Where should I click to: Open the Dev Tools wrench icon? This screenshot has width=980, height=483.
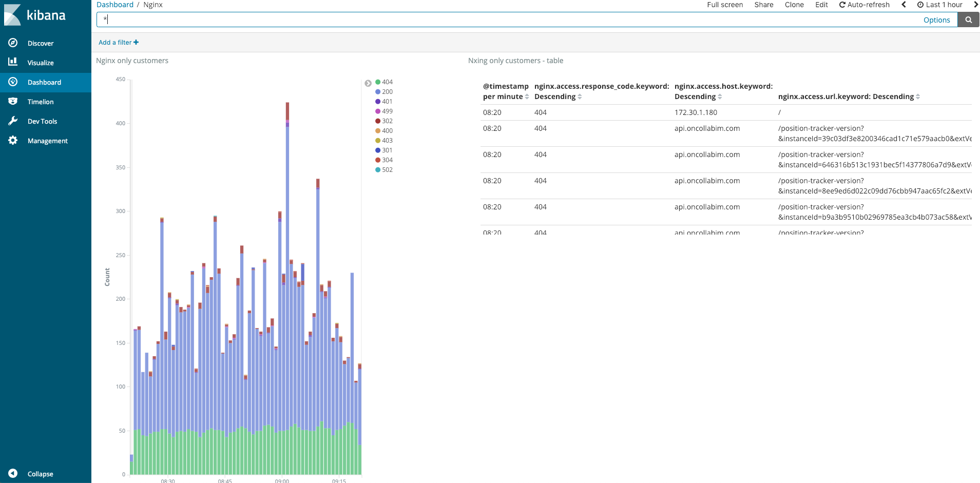[x=13, y=121]
